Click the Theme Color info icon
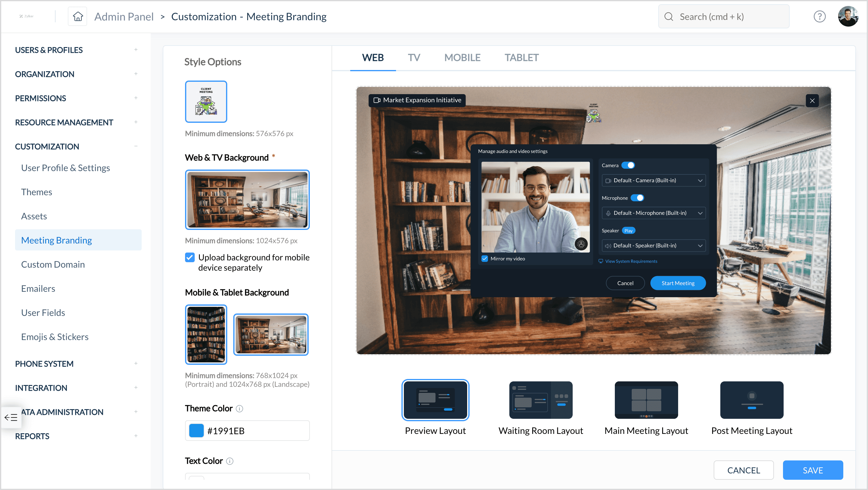This screenshot has height=490, width=868. point(239,409)
